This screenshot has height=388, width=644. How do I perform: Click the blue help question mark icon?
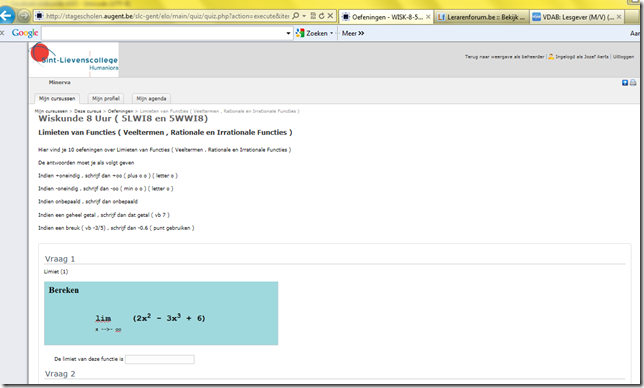coord(625,83)
